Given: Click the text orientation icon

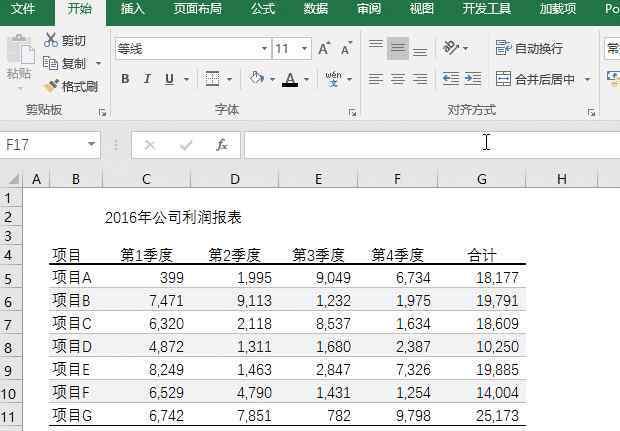Looking at the screenshot, I should point(451,48).
